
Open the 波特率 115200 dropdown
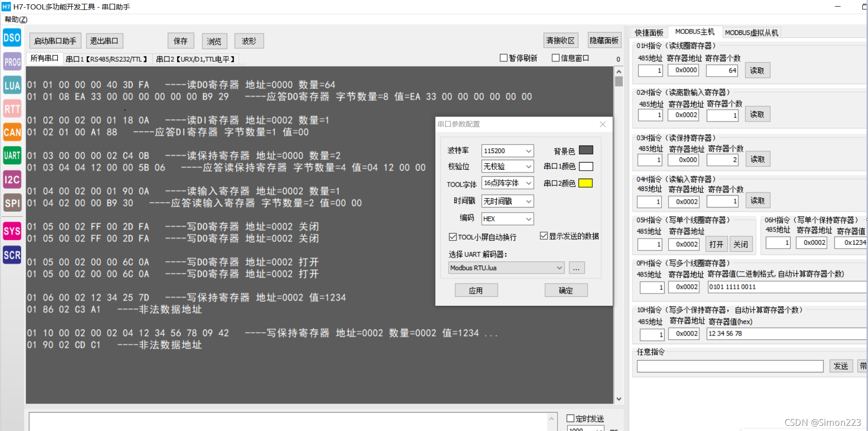coord(508,151)
